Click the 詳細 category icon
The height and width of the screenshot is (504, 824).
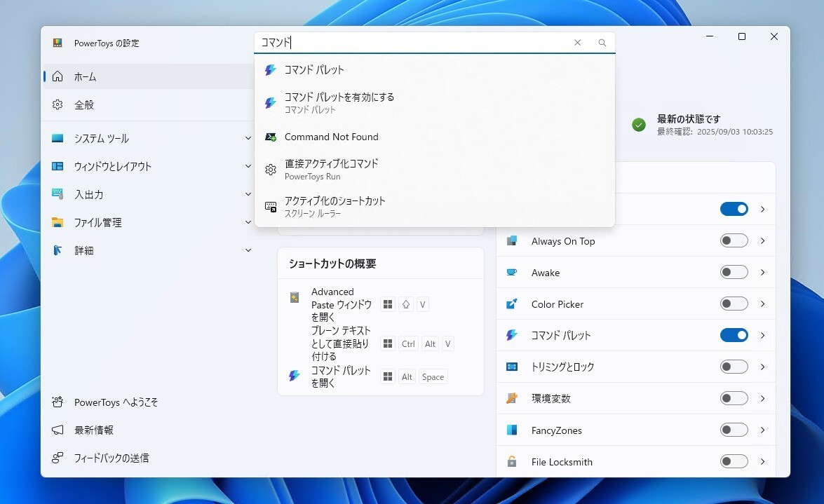(58, 250)
